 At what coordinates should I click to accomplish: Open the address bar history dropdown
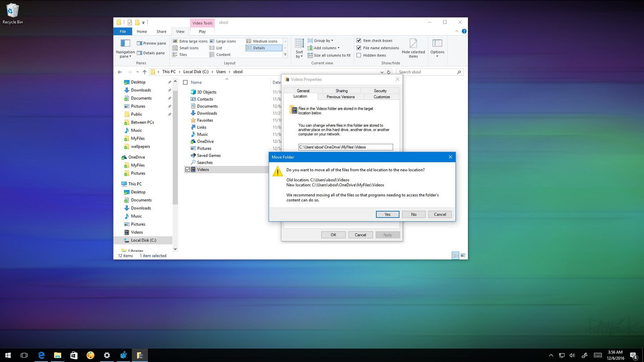click(x=382, y=72)
